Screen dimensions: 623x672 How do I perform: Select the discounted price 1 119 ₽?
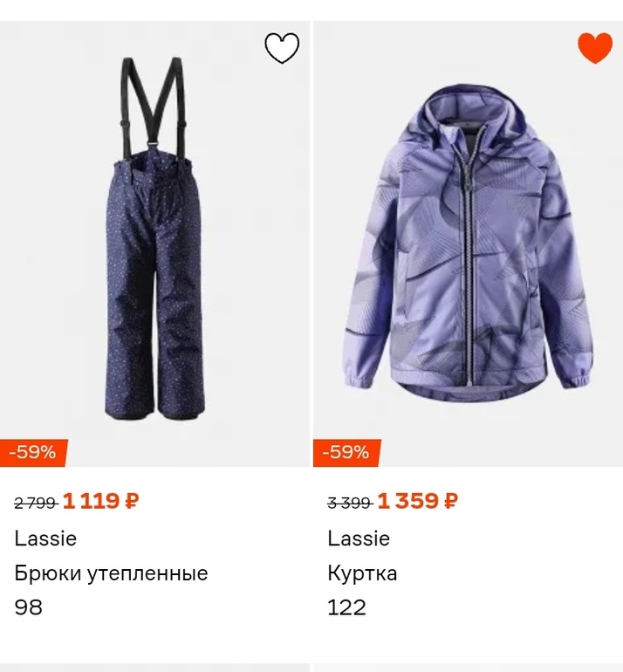point(91,502)
